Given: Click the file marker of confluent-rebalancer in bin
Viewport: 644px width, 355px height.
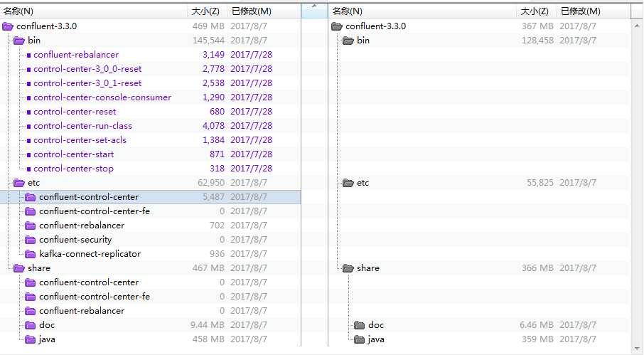Looking at the screenshot, I should [28, 55].
